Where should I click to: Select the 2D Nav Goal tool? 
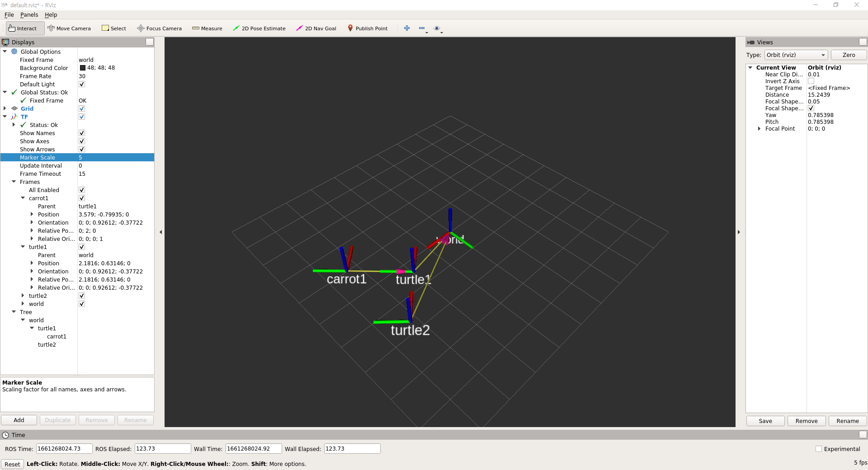(x=316, y=28)
